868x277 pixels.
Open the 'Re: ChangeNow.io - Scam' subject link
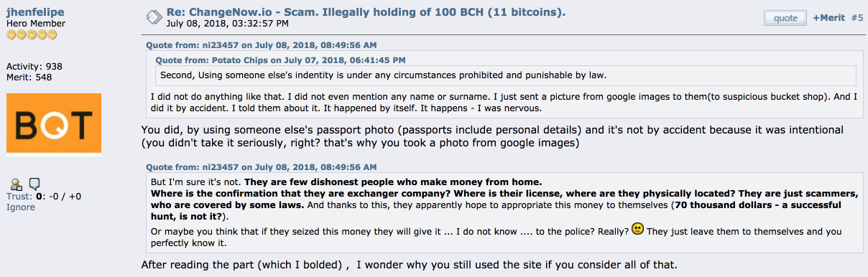(366, 12)
